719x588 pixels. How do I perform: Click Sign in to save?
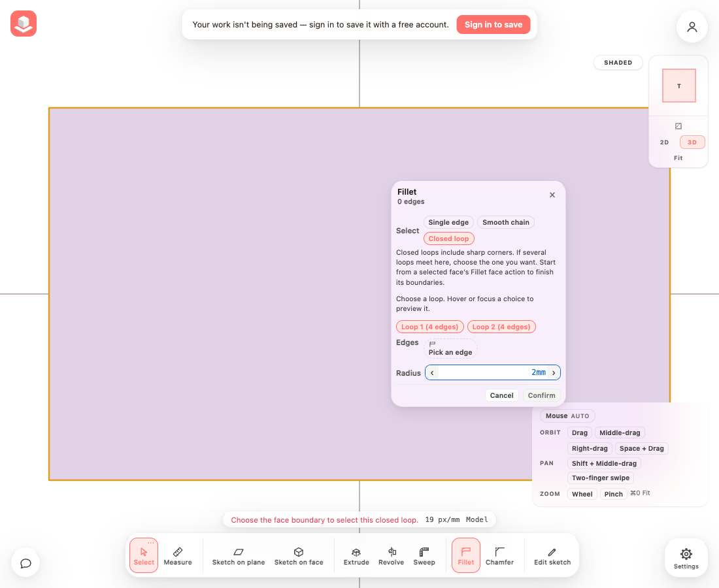(x=493, y=25)
